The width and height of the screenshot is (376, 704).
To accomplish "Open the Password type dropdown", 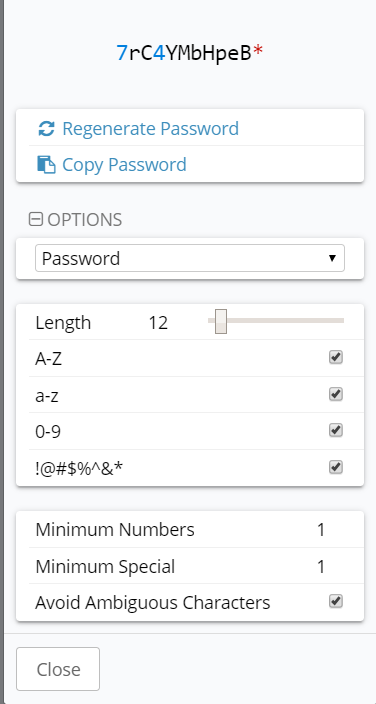I will (x=190, y=258).
